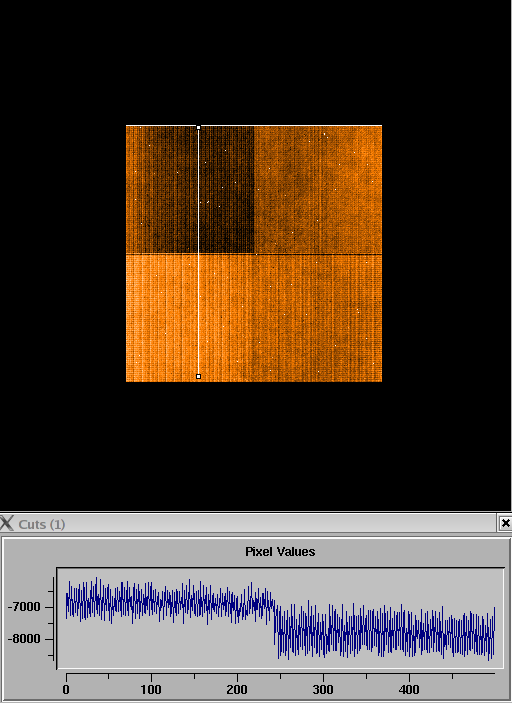Click the Cuts (1) title bar text
Viewport: 512px width, 703px height.
click(x=42, y=524)
